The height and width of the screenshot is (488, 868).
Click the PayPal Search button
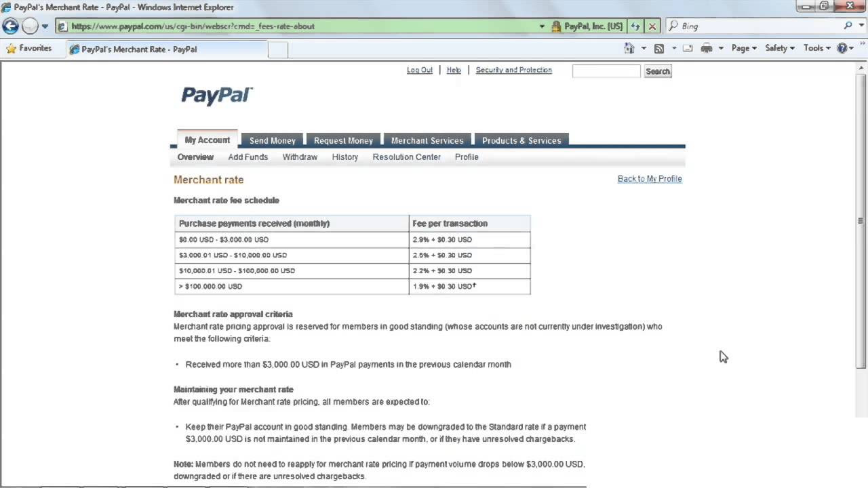coord(657,71)
